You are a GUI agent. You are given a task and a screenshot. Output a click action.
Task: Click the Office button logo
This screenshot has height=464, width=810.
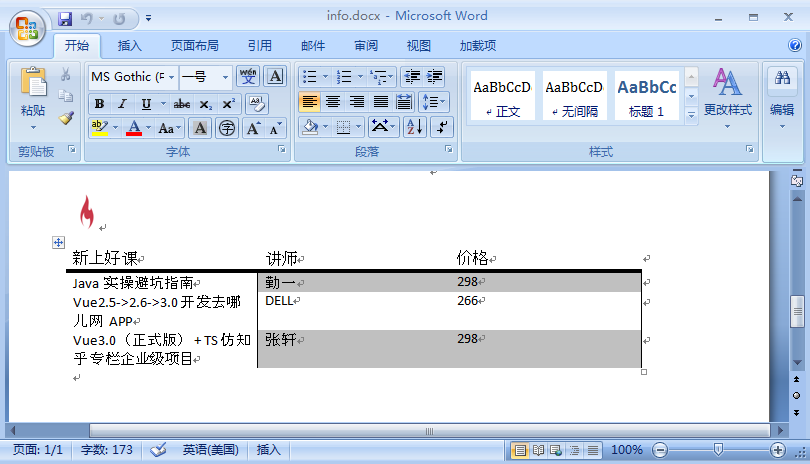[x=27, y=28]
